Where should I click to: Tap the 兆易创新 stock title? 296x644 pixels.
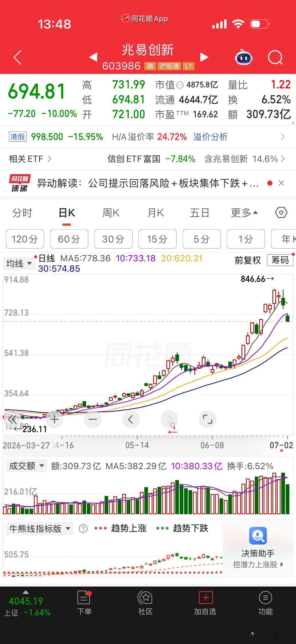pyautogui.click(x=148, y=50)
